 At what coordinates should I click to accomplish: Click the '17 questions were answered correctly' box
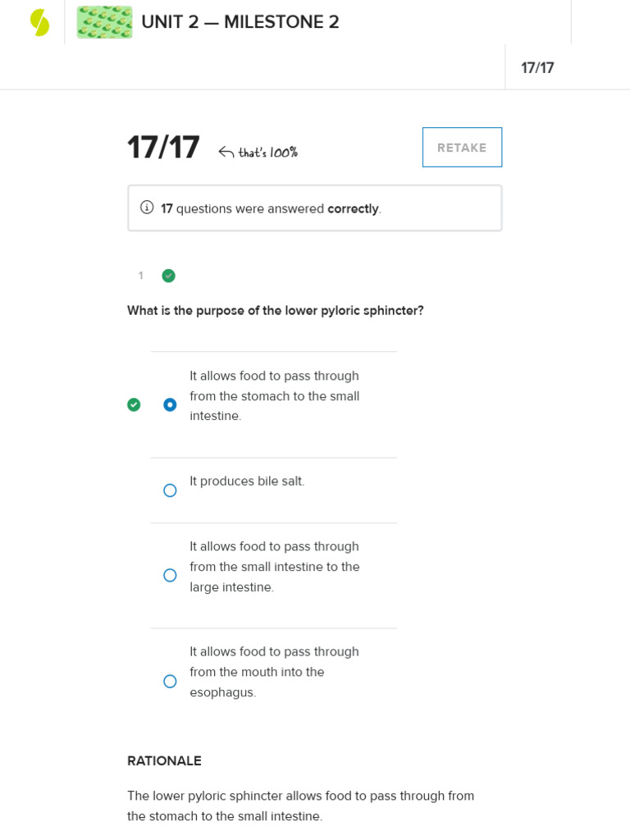[x=314, y=208]
